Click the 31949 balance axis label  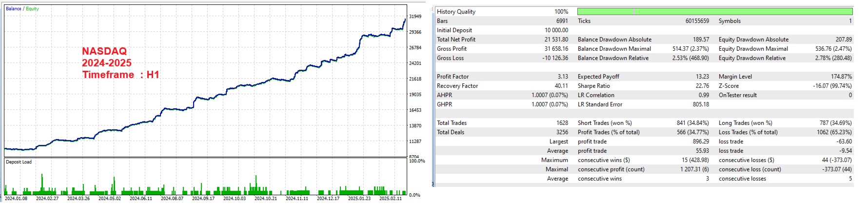pos(415,17)
